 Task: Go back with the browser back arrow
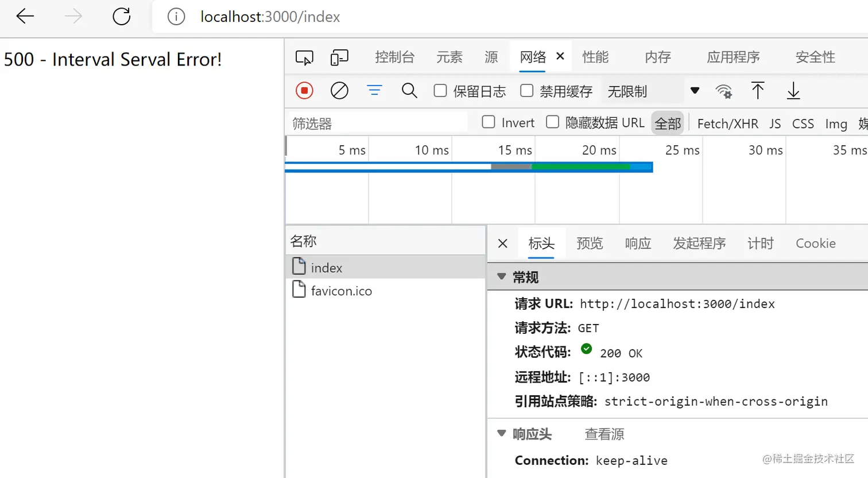(x=25, y=17)
